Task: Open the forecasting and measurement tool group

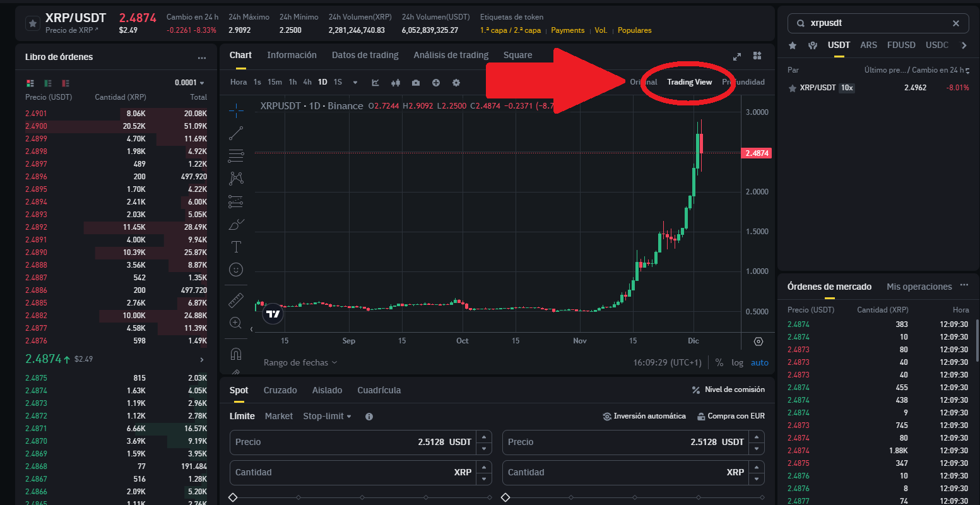Action: 236,201
